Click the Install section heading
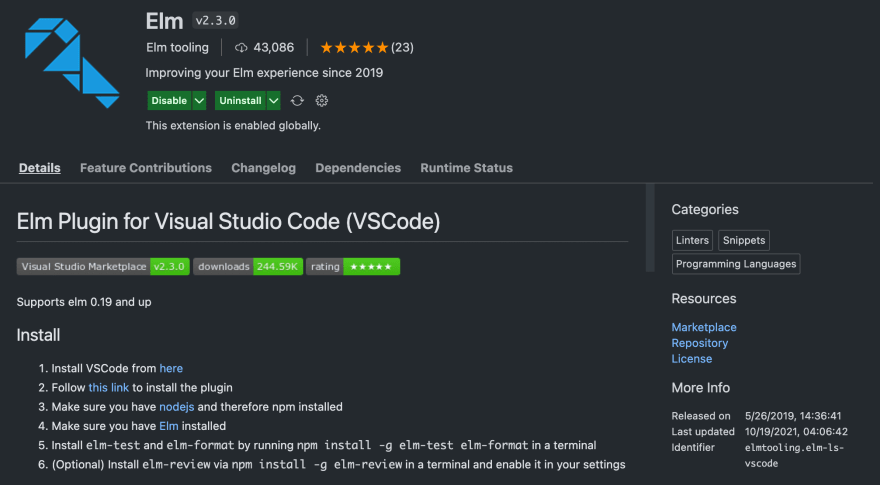The height and width of the screenshot is (485, 880). click(38, 335)
